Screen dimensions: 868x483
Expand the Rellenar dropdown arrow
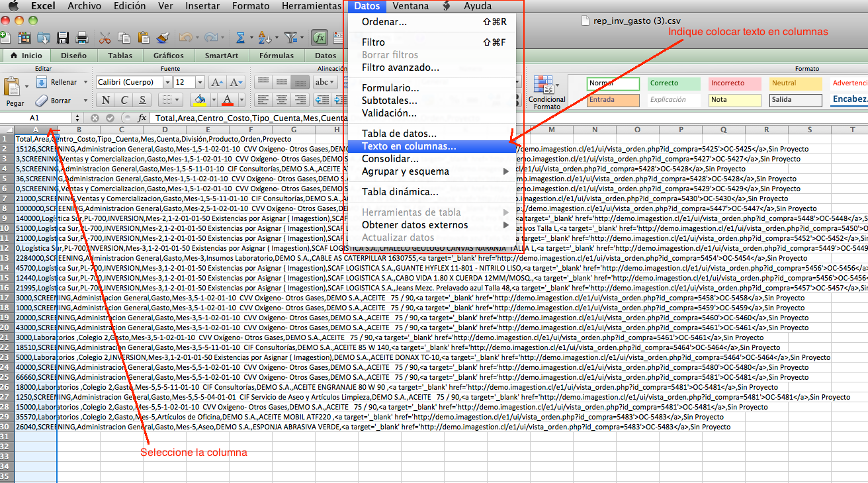tap(85, 82)
